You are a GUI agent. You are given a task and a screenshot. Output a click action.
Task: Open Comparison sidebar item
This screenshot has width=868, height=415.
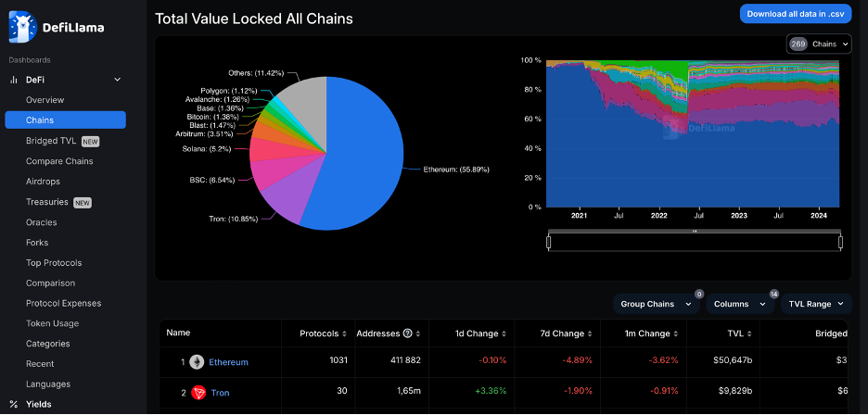tap(50, 283)
